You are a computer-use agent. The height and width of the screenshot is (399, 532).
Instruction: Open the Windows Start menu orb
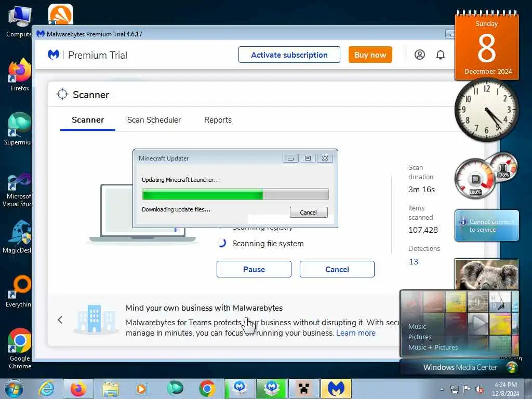click(x=14, y=389)
